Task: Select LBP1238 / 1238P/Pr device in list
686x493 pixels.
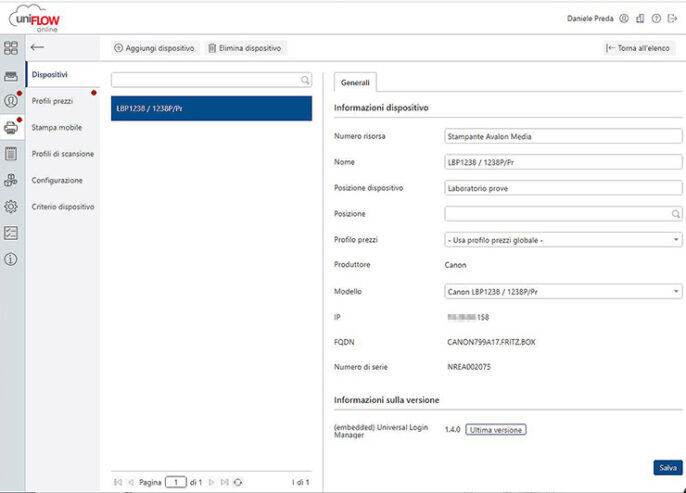Action: pos(211,108)
